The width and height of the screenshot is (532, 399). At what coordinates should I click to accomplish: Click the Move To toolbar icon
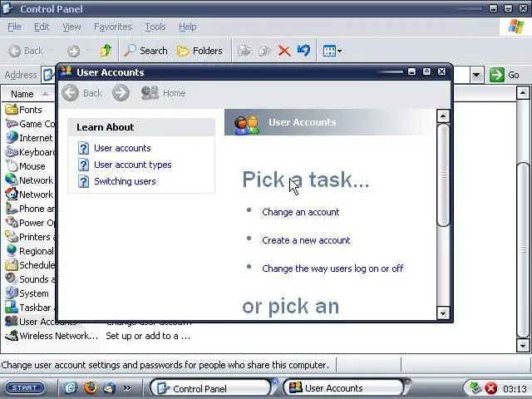tap(244, 51)
